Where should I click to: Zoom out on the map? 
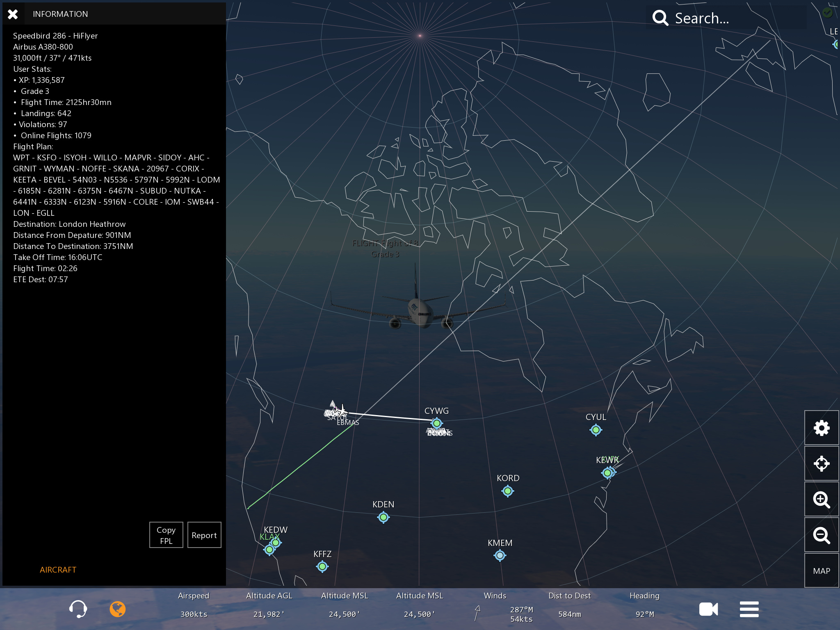click(x=821, y=535)
